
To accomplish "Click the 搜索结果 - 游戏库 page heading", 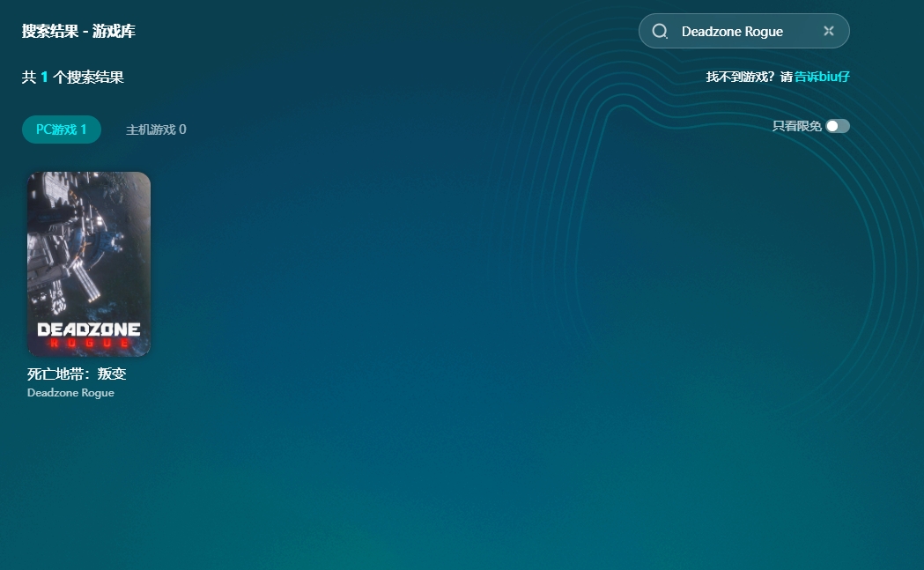I will [x=78, y=32].
